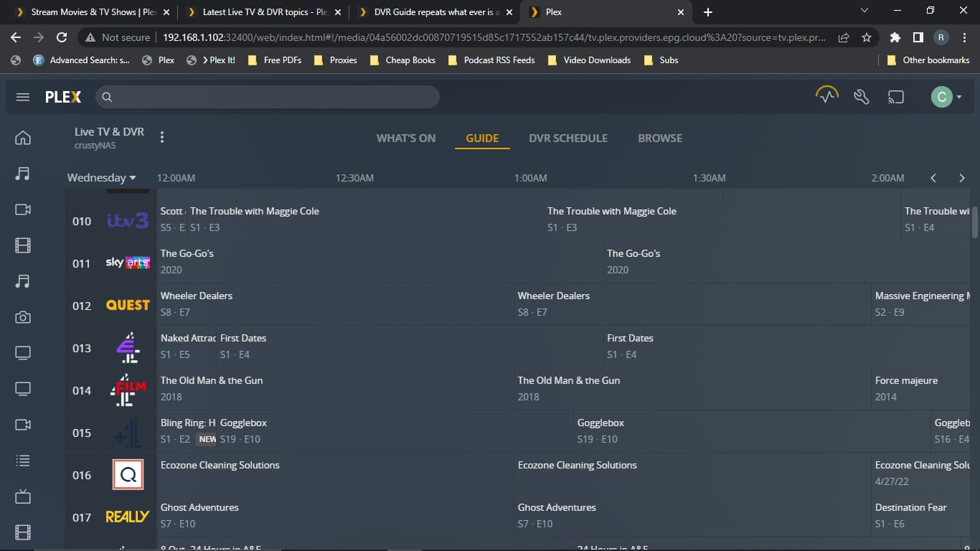
Task: Select the Guide tab
Action: (x=482, y=138)
